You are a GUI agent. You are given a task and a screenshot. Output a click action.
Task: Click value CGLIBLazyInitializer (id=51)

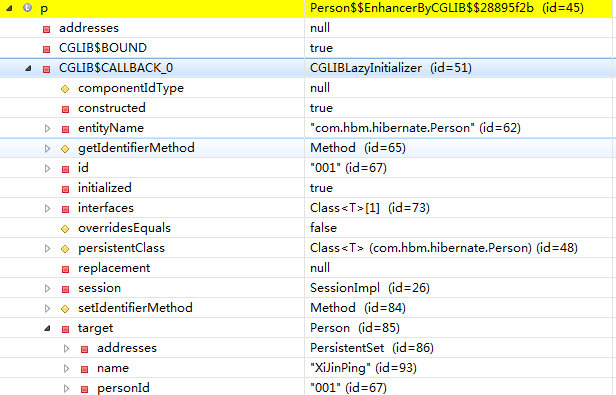tap(390, 68)
